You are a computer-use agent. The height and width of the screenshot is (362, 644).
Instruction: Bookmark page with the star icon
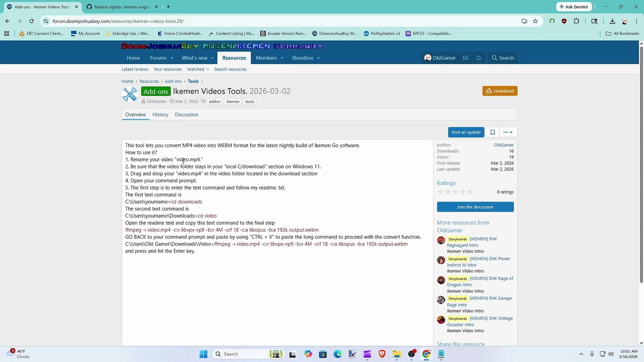tap(535, 21)
